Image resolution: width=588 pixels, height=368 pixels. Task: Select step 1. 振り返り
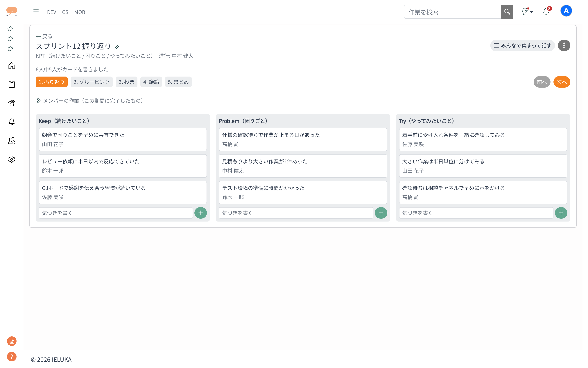point(51,82)
